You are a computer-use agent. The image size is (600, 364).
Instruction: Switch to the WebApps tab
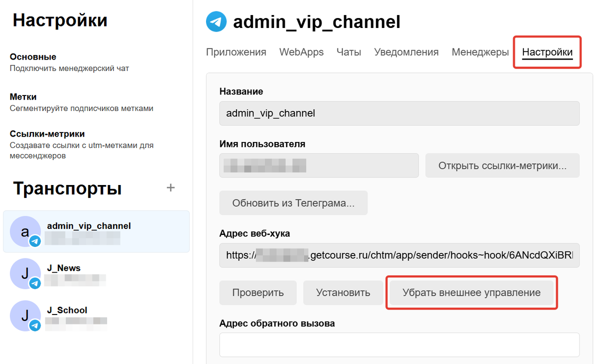(301, 52)
